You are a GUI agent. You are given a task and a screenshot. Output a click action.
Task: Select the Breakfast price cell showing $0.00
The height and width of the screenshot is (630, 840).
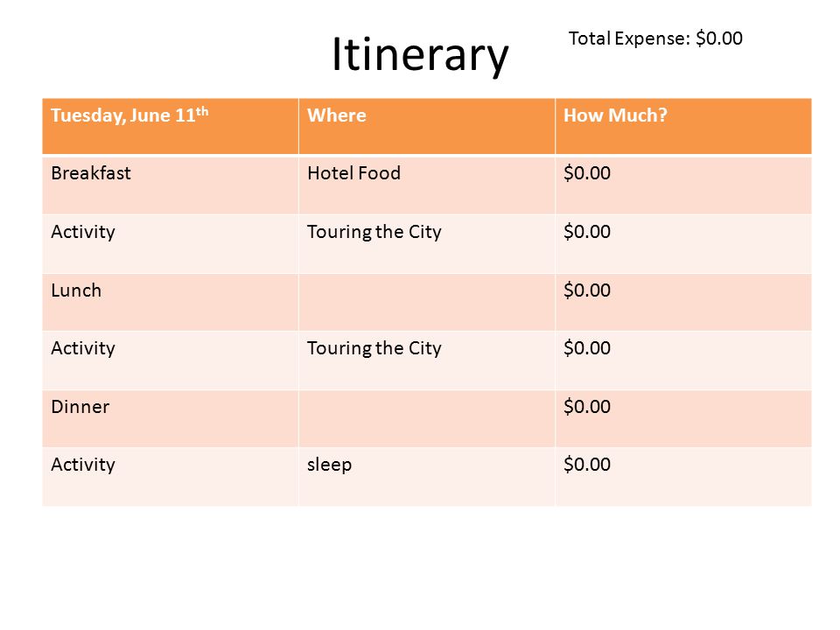[x=683, y=185]
